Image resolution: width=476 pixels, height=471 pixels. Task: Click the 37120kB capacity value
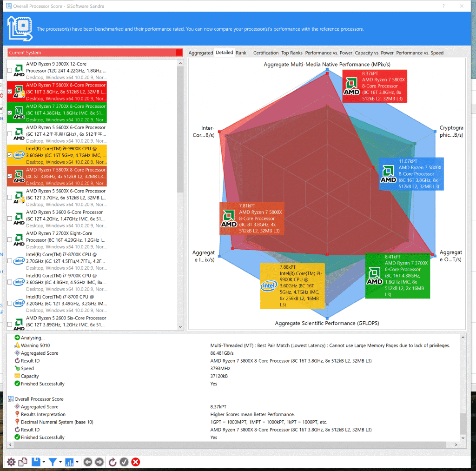(x=219, y=376)
